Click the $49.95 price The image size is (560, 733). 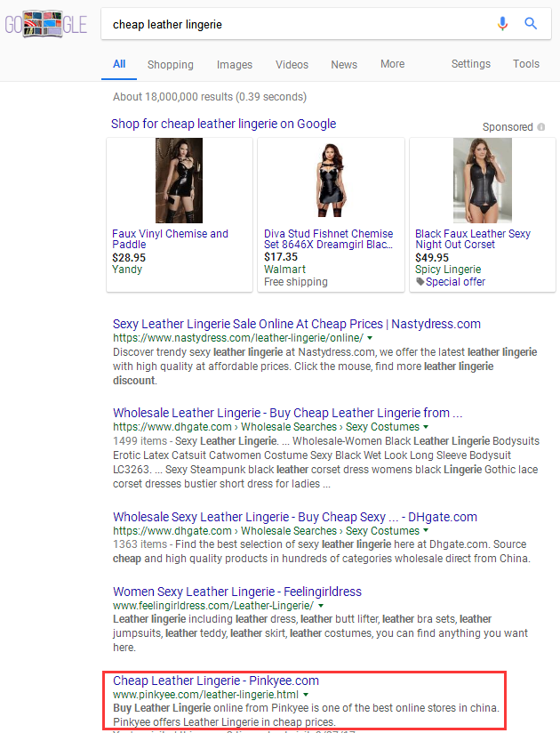[x=432, y=258]
